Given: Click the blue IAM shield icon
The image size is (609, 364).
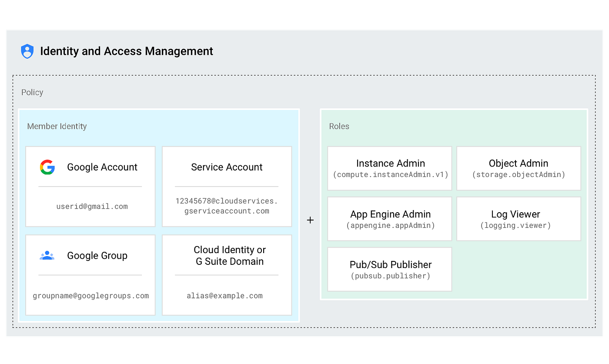Looking at the screenshot, I should [27, 51].
